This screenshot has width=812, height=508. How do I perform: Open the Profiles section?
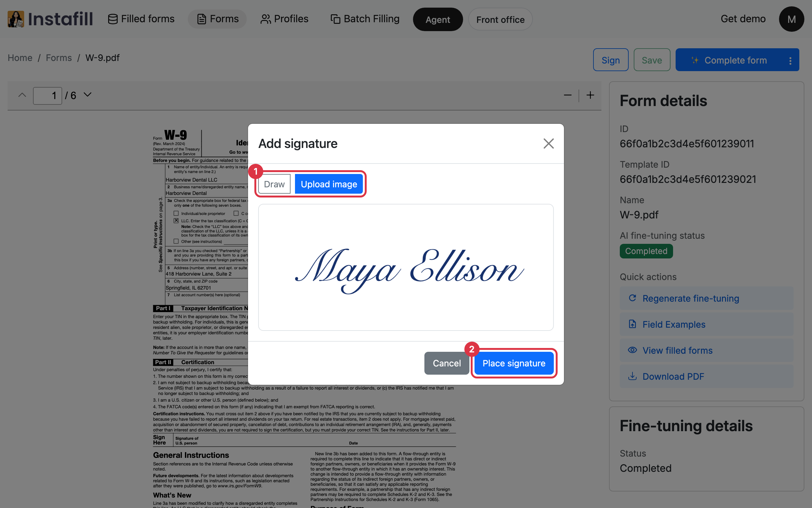tap(284, 19)
